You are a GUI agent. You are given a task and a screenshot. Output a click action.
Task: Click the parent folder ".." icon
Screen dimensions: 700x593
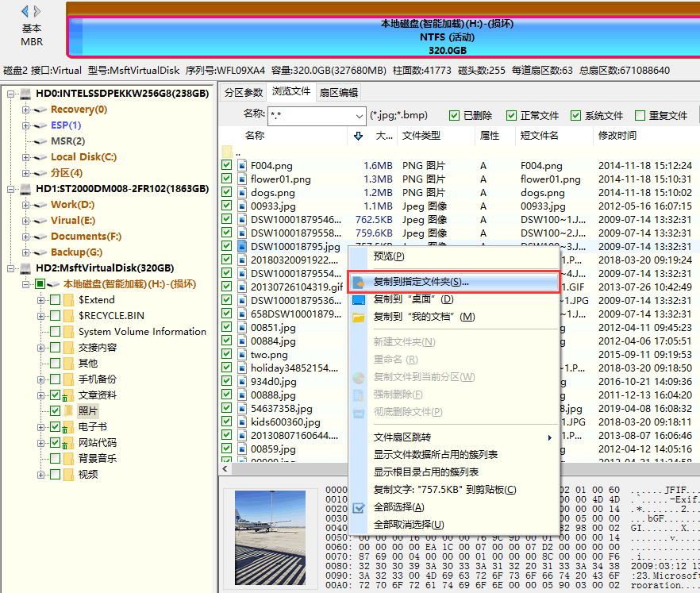click(228, 152)
